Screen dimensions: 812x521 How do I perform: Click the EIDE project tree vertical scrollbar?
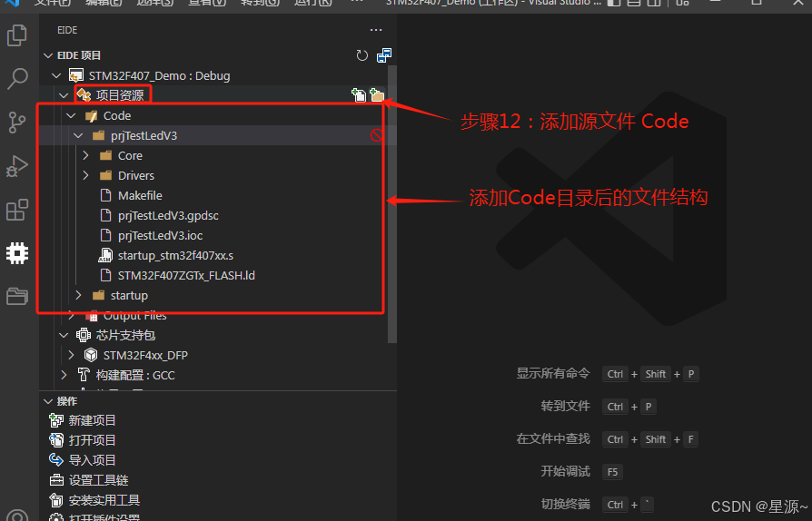pyautogui.click(x=392, y=204)
